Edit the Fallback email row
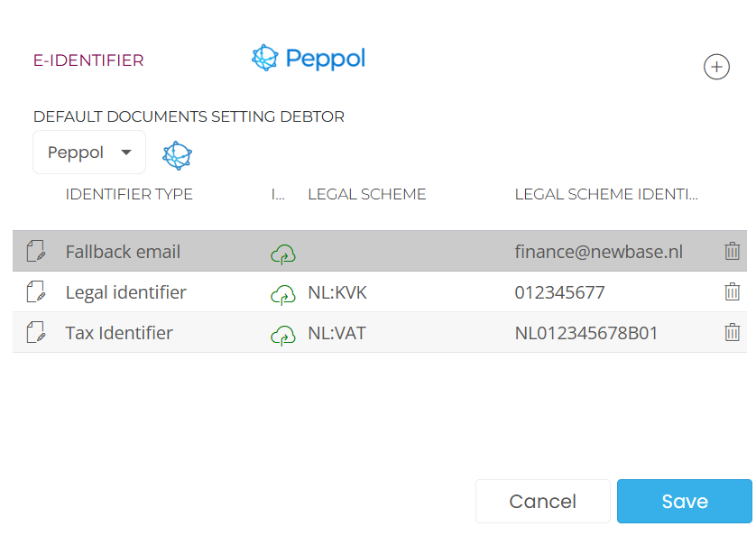The height and width of the screenshot is (545, 756). click(x=36, y=252)
